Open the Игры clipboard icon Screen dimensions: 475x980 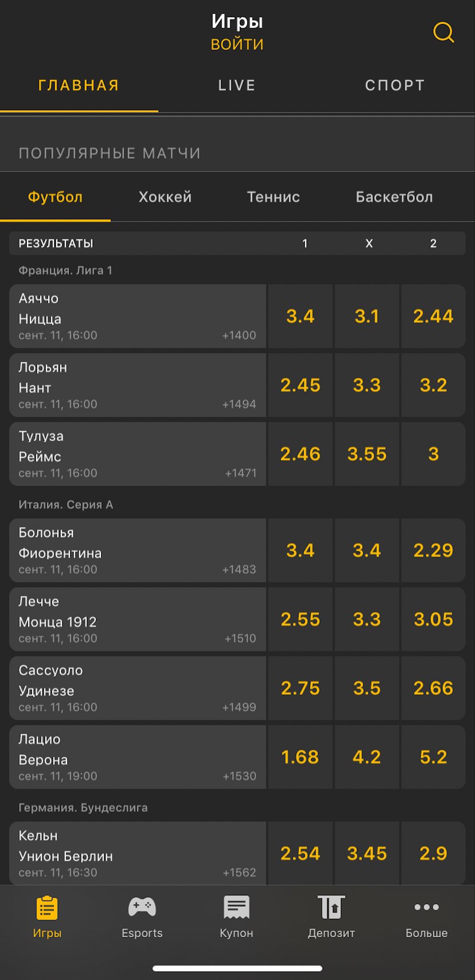point(47,908)
